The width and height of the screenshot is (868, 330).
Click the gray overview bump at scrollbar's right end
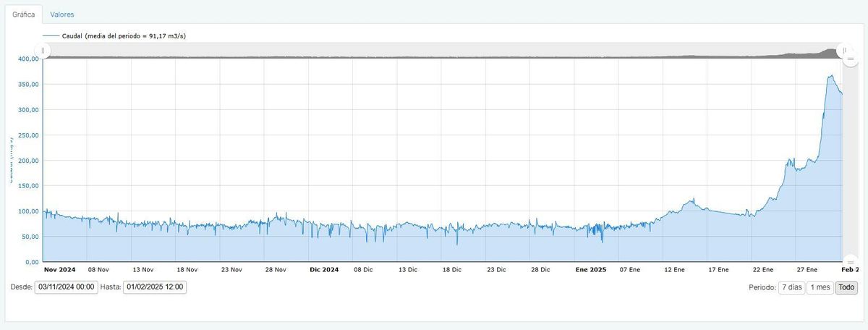828,52
